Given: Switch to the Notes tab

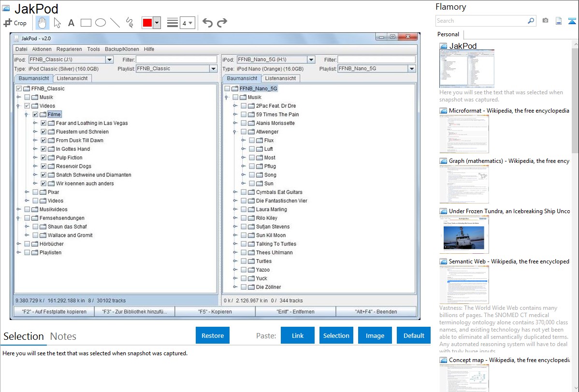Looking at the screenshot, I should coord(63,336).
